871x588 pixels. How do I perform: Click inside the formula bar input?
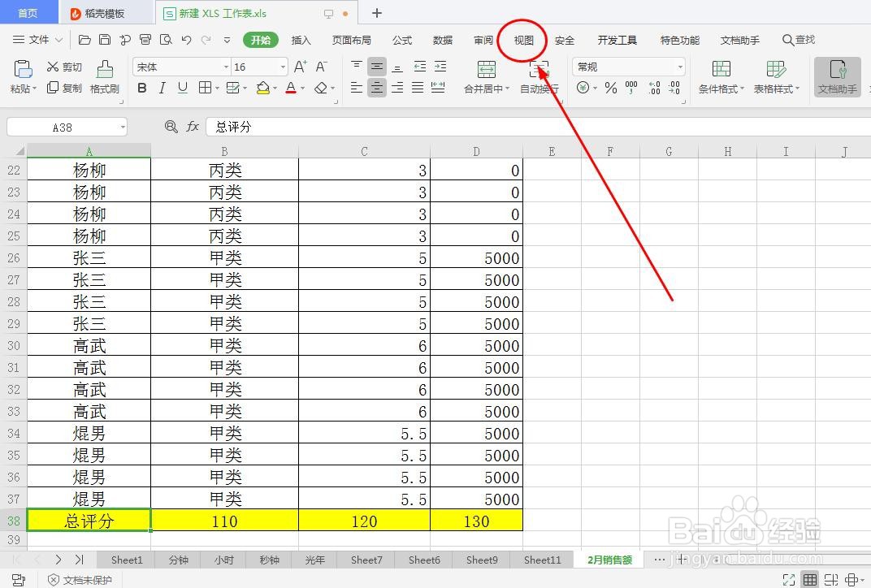tap(538, 127)
